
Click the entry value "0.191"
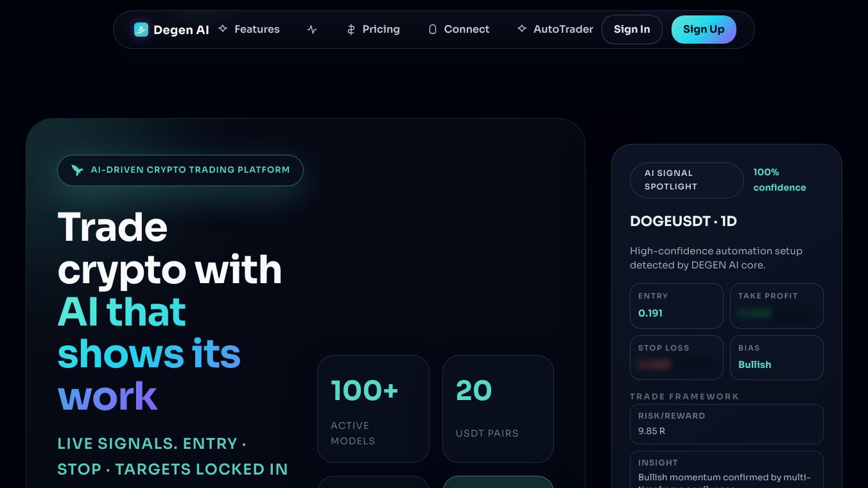coord(650,313)
